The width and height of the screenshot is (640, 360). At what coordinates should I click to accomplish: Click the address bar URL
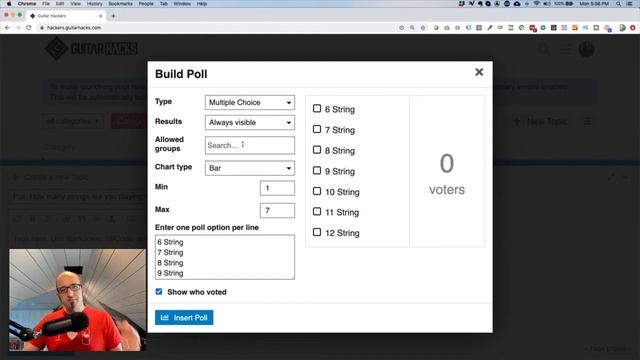74,28
